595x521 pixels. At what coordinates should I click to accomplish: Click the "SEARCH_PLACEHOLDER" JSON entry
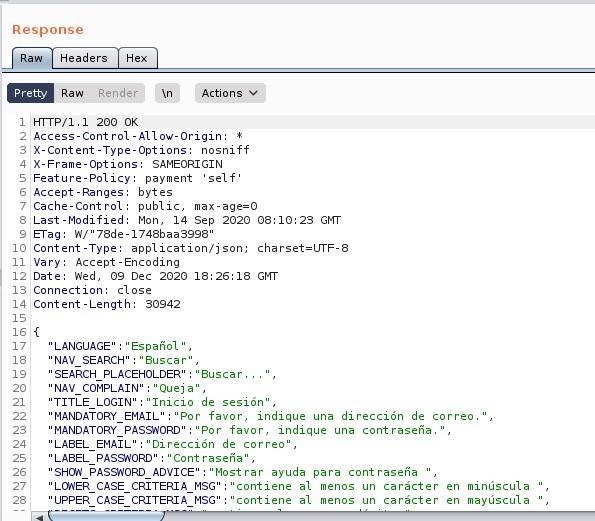coord(162,374)
